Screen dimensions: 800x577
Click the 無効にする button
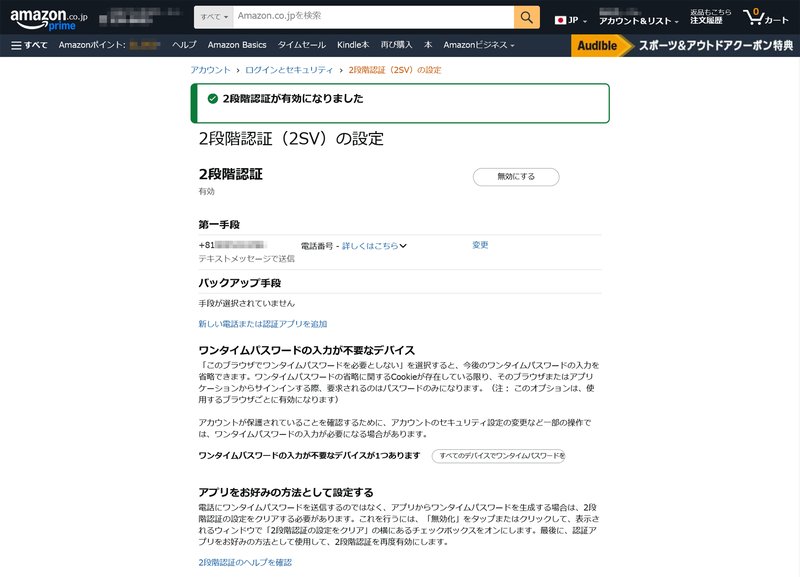pos(517,177)
